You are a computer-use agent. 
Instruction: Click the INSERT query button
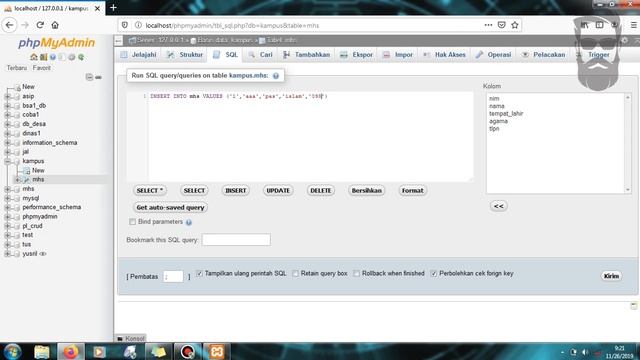(x=236, y=191)
